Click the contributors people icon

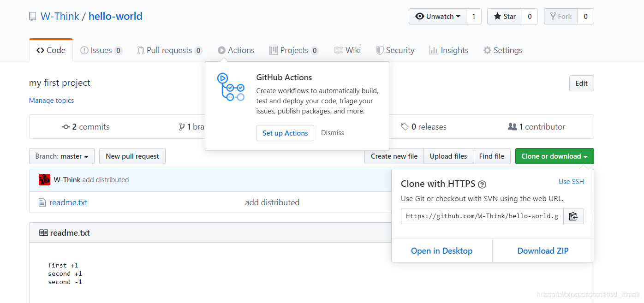click(x=512, y=127)
